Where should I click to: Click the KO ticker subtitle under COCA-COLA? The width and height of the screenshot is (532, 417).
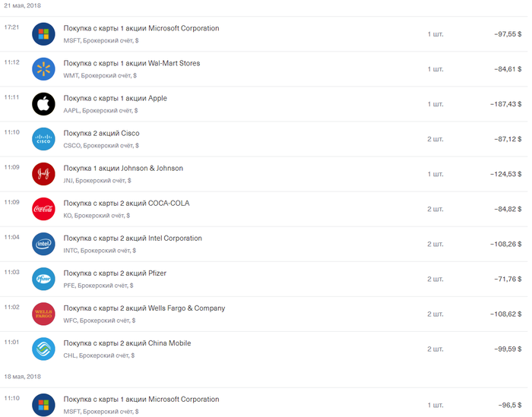[97, 216]
